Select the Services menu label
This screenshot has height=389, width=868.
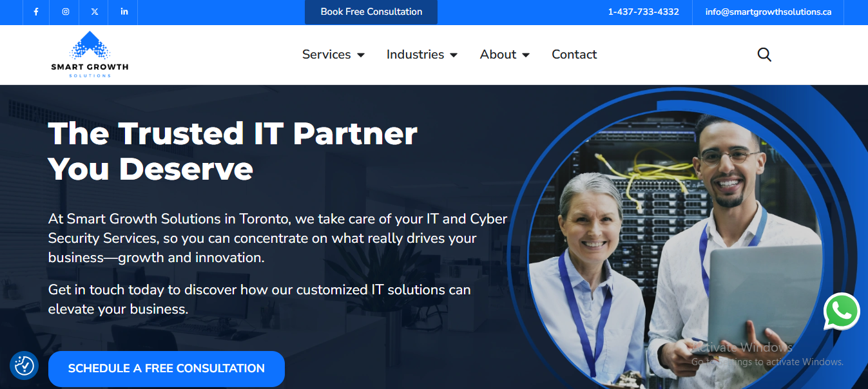(327, 55)
